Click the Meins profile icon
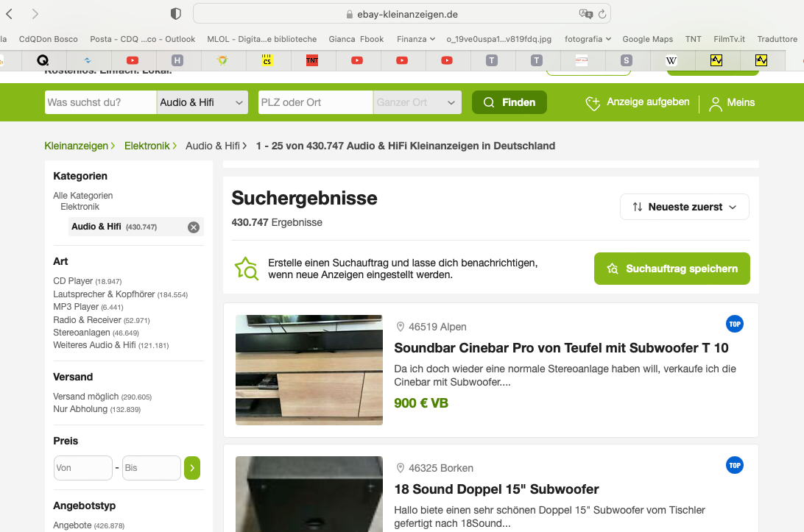The width and height of the screenshot is (804, 532). [715, 104]
